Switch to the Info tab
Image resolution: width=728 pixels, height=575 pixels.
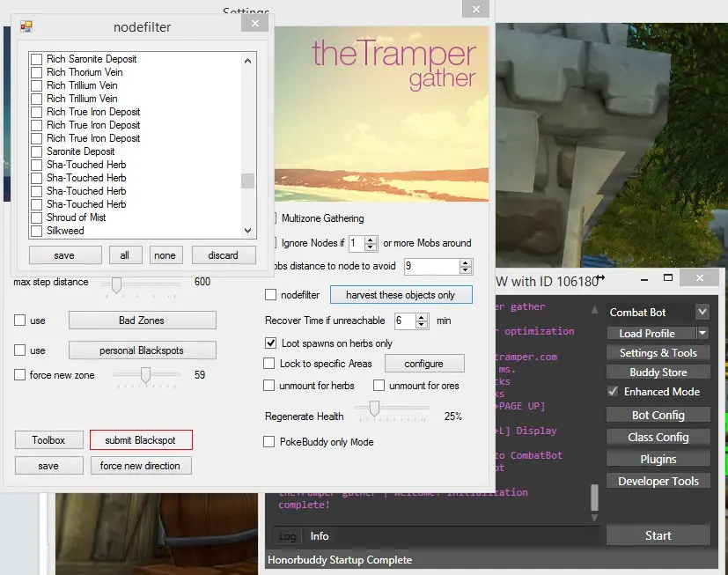pyautogui.click(x=320, y=535)
